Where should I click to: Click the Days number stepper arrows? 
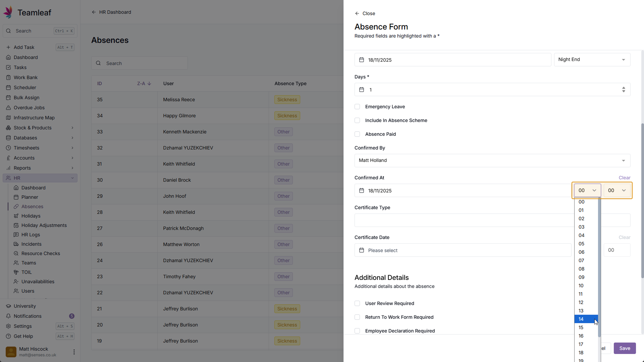pyautogui.click(x=624, y=89)
